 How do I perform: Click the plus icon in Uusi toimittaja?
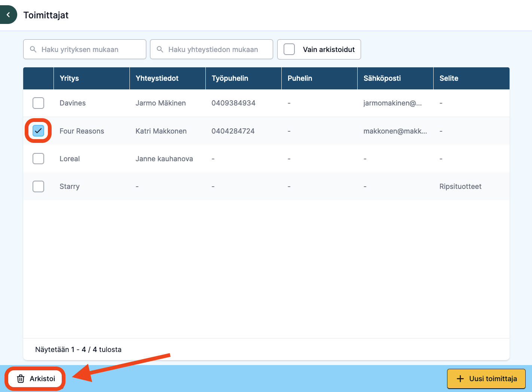click(x=460, y=379)
